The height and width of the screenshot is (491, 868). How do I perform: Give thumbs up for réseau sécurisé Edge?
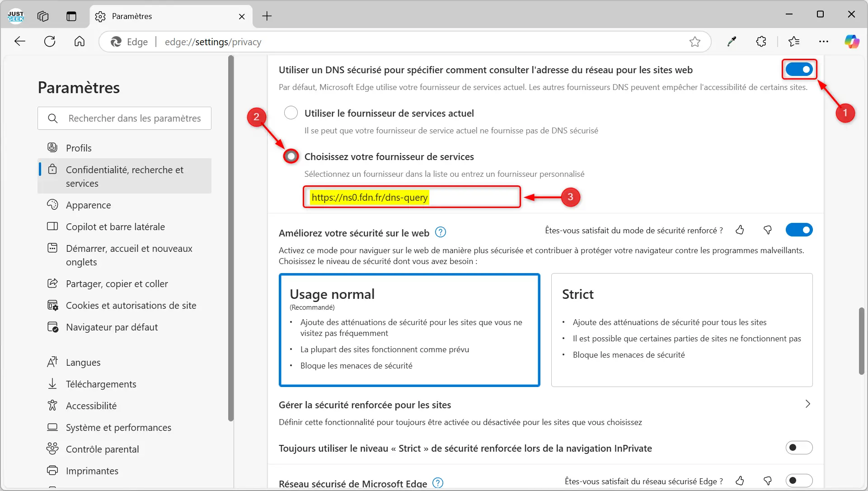[x=740, y=481]
